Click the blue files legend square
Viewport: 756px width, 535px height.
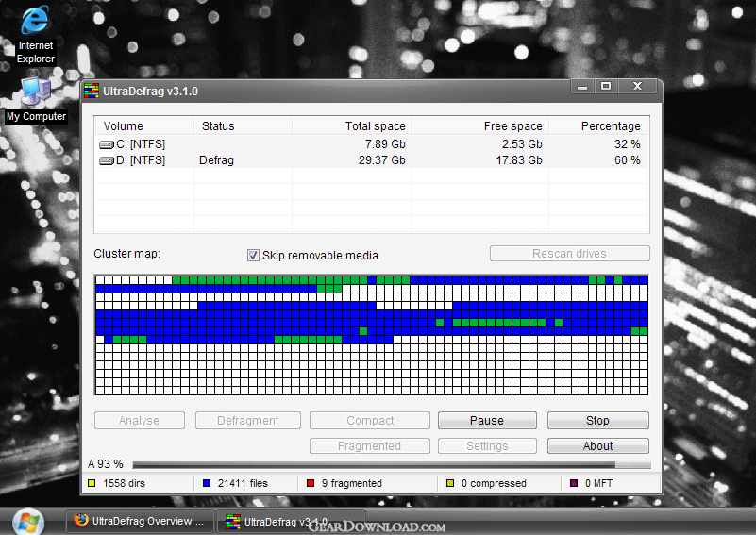(207, 483)
